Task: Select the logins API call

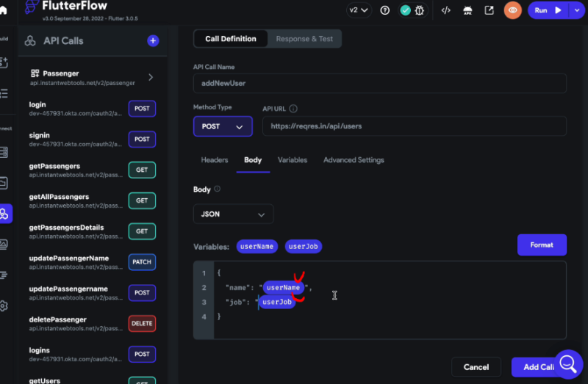Action: (x=93, y=355)
